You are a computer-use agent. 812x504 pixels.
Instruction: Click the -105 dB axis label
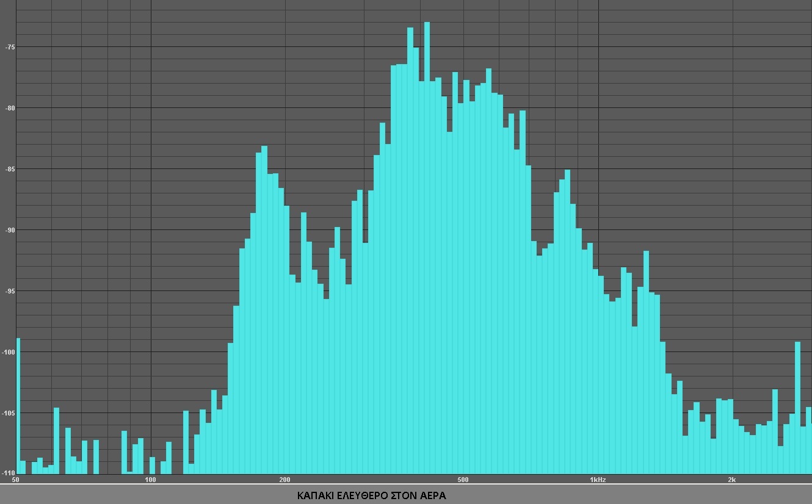pos(9,413)
